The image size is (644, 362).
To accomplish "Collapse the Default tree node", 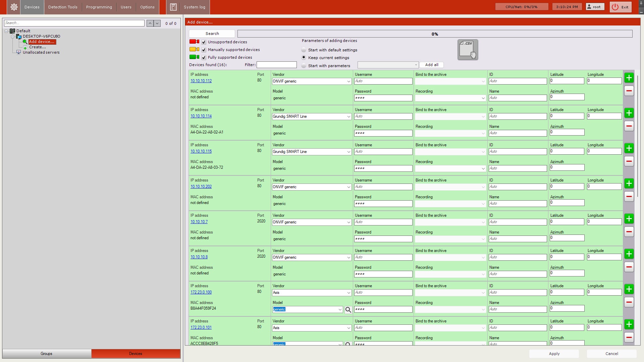I will (x=6, y=31).
